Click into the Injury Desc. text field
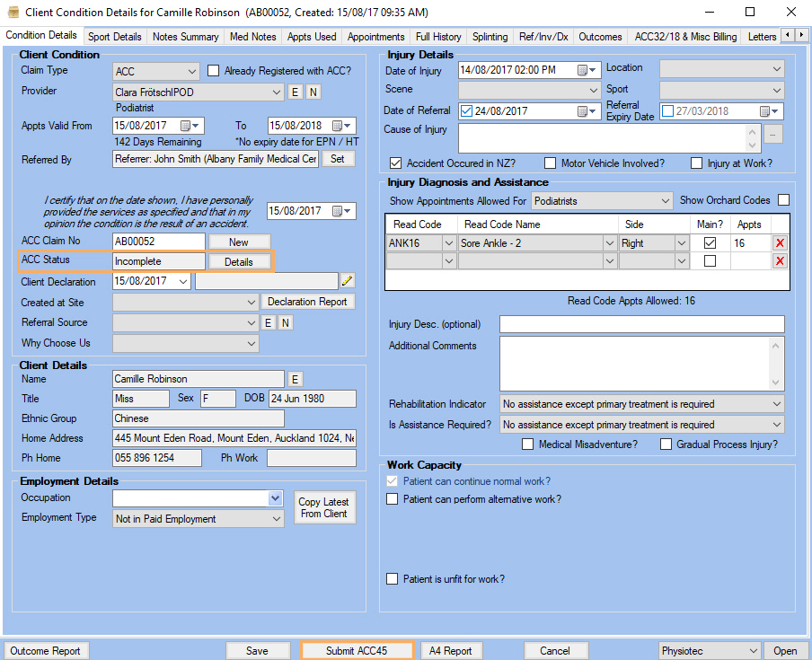The image size is (812, 660). point(641,324)
